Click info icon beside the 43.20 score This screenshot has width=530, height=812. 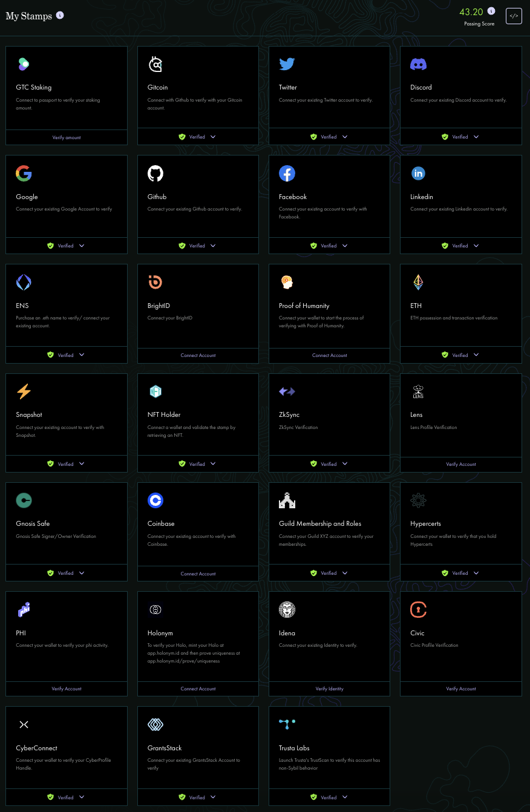[x=491, y=11]
